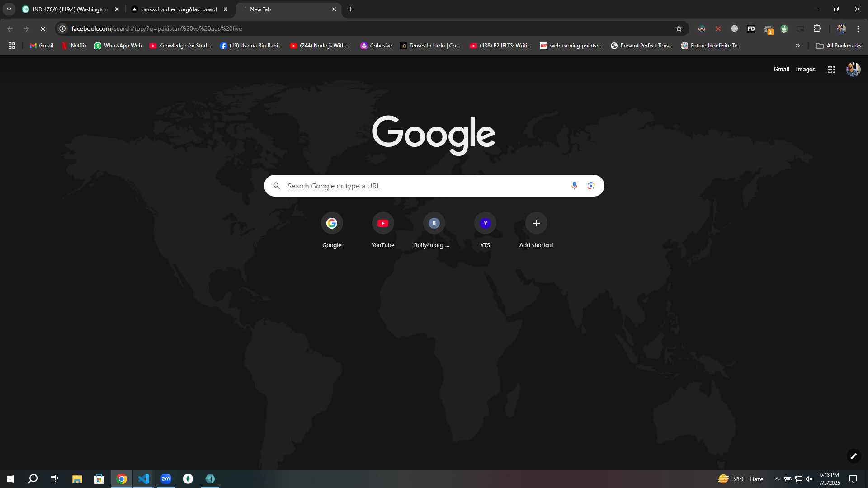
Task: Open Google shortcut tile
Action: coord(332,230)
